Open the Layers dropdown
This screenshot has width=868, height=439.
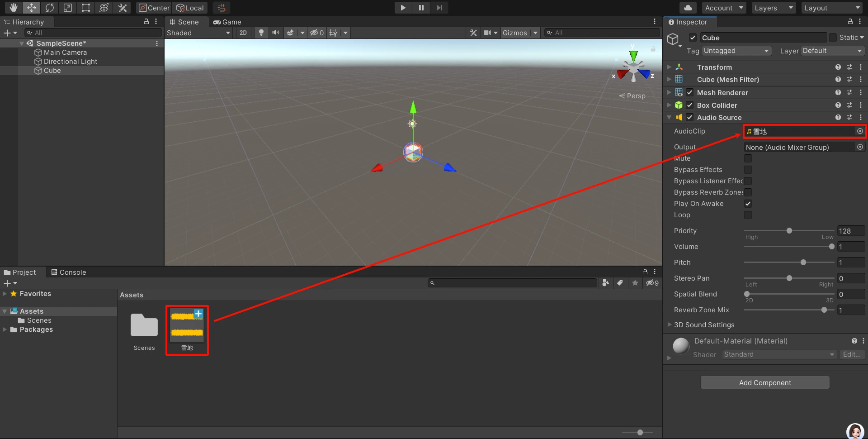tap(773, 8)
